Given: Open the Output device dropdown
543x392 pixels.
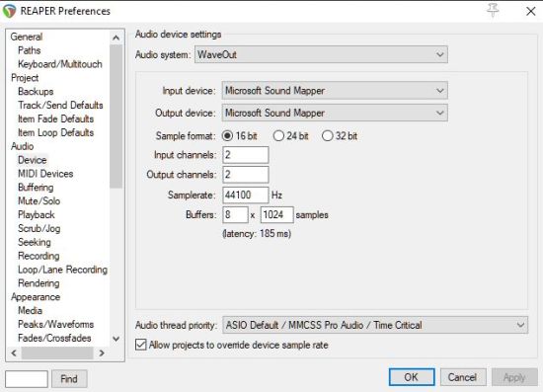Looking at the screenshot, I should 335,113.
